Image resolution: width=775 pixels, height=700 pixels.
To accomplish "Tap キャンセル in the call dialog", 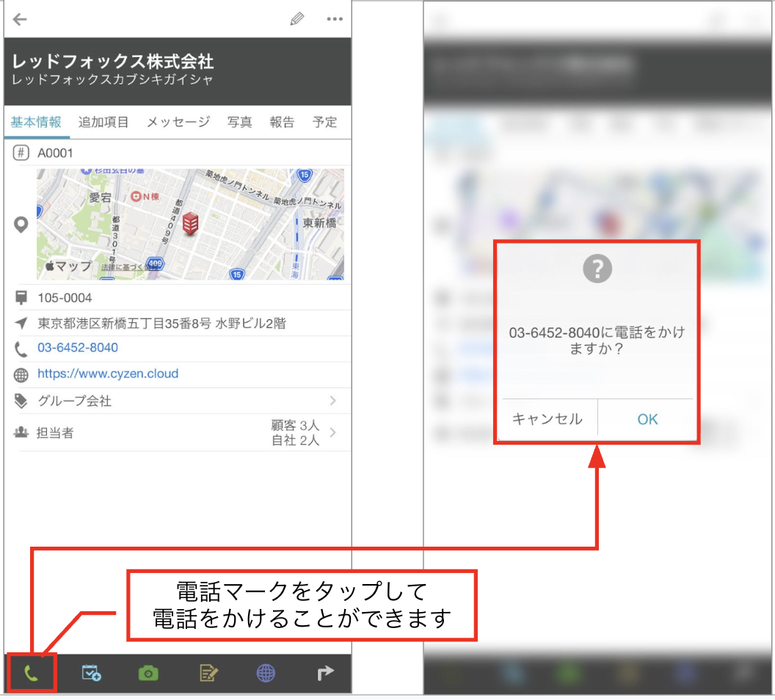I will click(x=547, y=419).
